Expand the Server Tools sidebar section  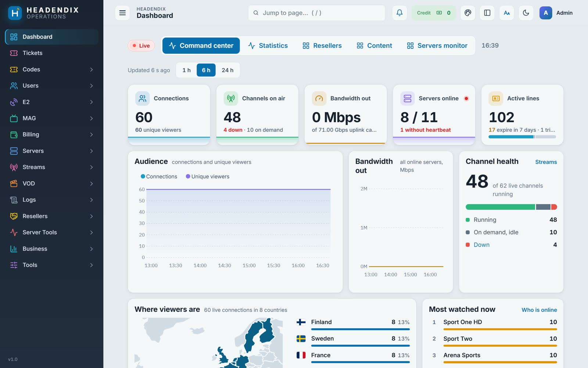click(51, 233)
